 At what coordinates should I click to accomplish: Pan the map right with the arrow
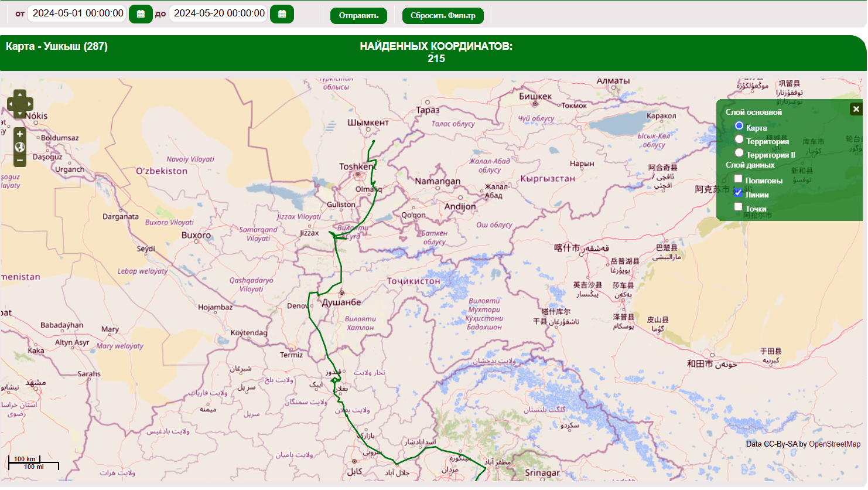point(29,104)
